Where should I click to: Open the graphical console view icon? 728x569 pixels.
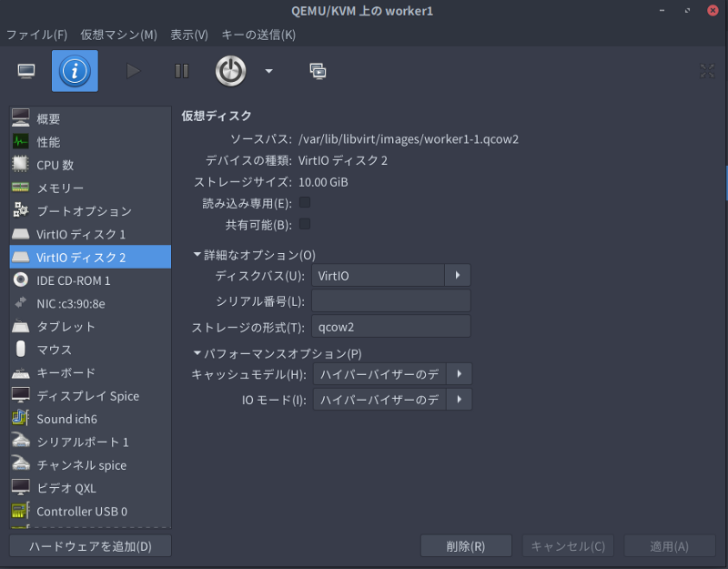point(26,71)
